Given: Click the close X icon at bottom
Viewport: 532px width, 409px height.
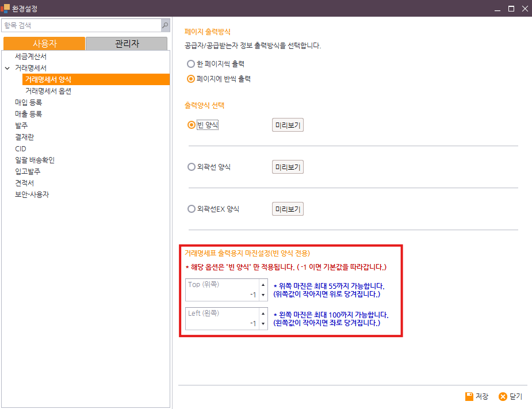Looking at the screenshot, I should click(x=503, y=396).
